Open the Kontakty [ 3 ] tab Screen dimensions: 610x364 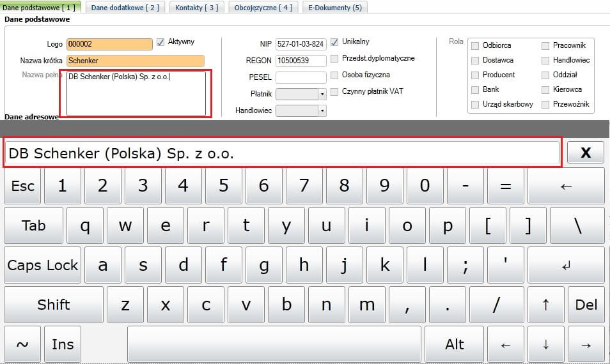197,8
